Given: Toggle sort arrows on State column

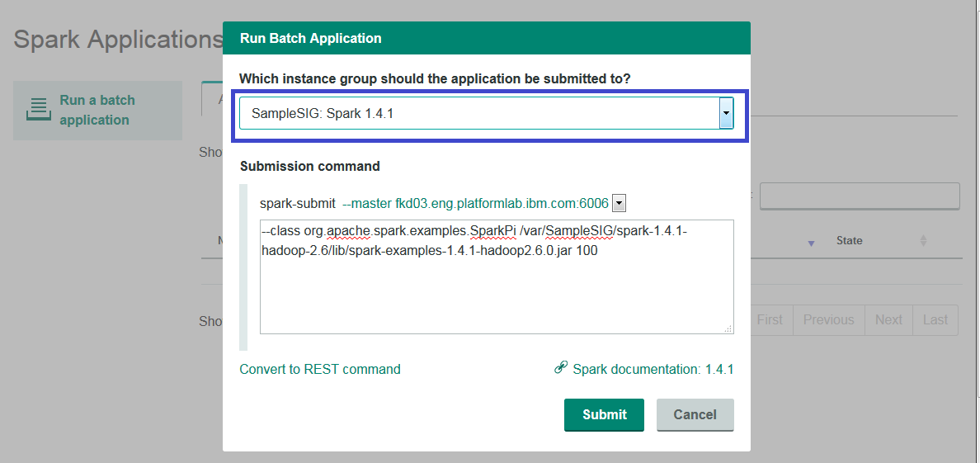Looking at the screenshot, I should point(923,240).
